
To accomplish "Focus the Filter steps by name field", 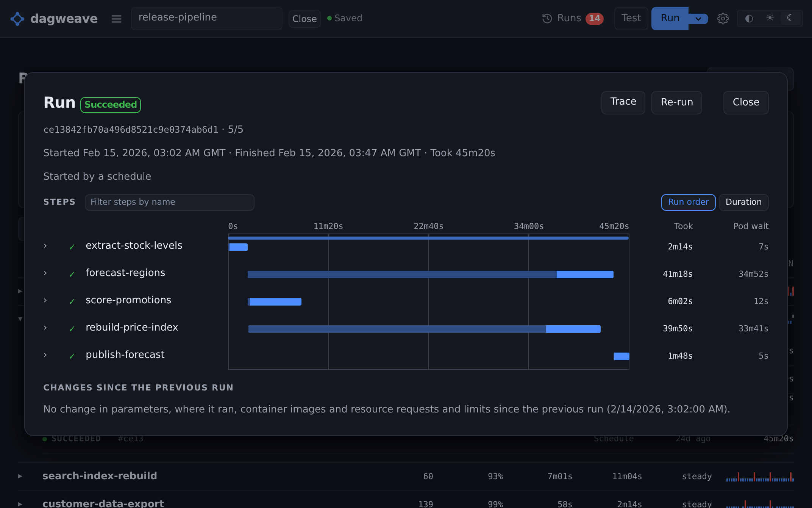I will 169,202.
